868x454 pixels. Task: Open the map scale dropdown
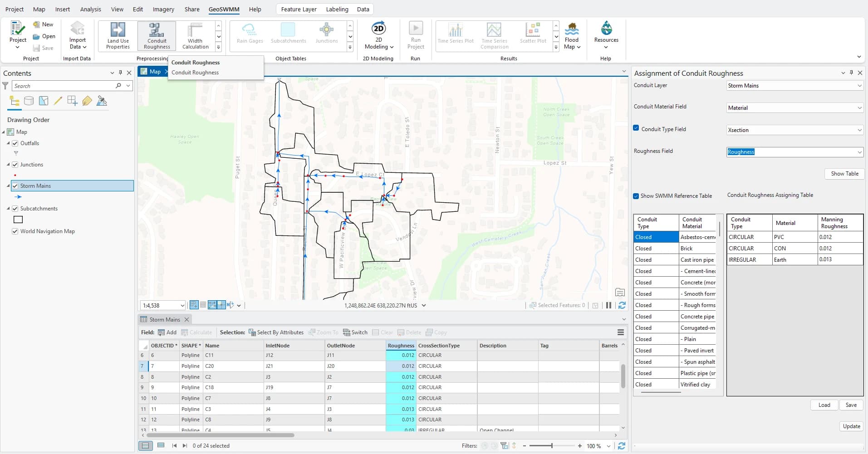(182, 306)
